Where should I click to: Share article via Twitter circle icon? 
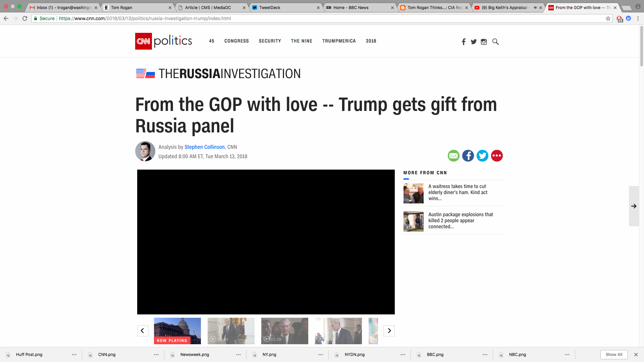(x=482, y=156)
